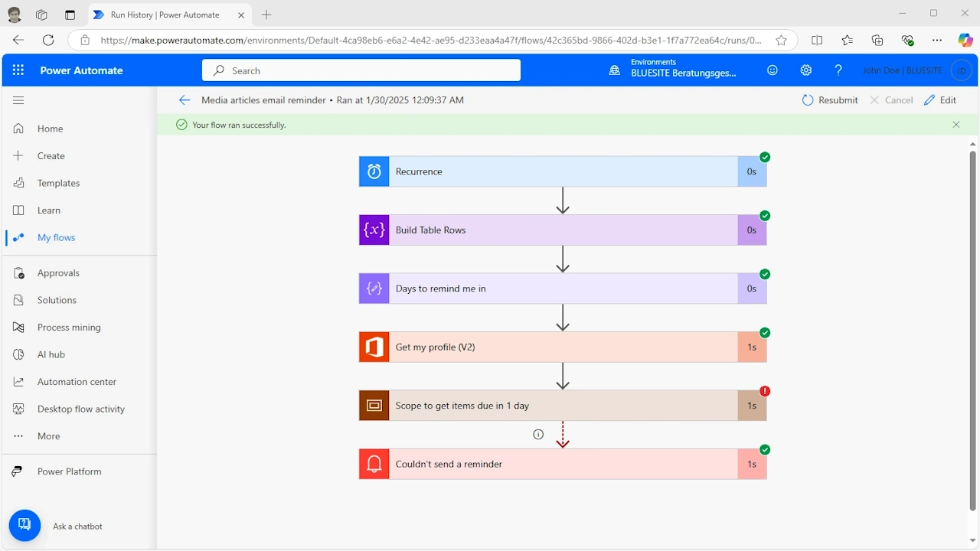Click the red error badge on the Scope action
The height and width of the screenshot is (551, 980).
[x=764, y=391]
